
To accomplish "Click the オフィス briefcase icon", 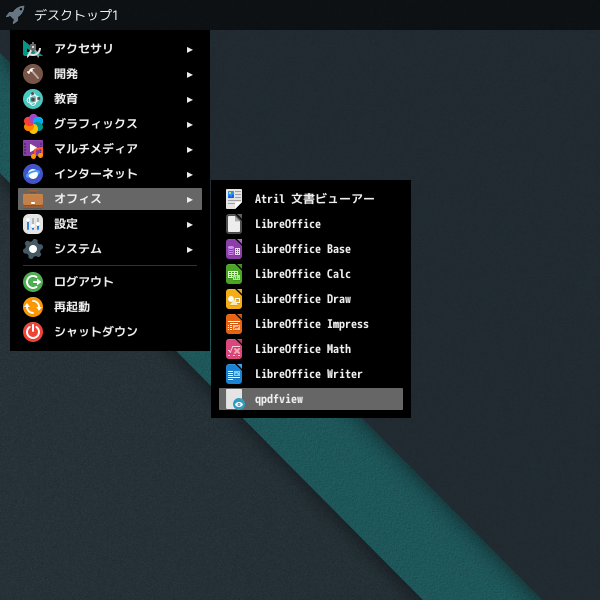I will (33, 199).
